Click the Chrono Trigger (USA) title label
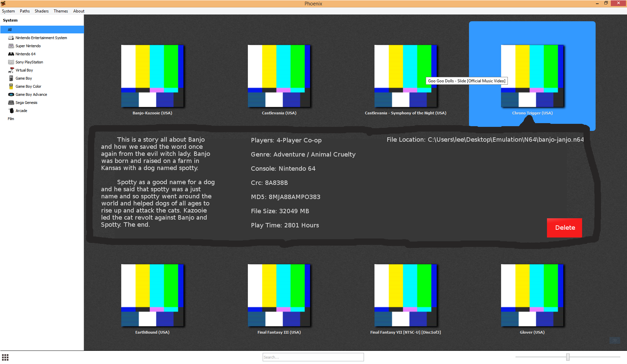627x364 pixels. pos(532,113)
